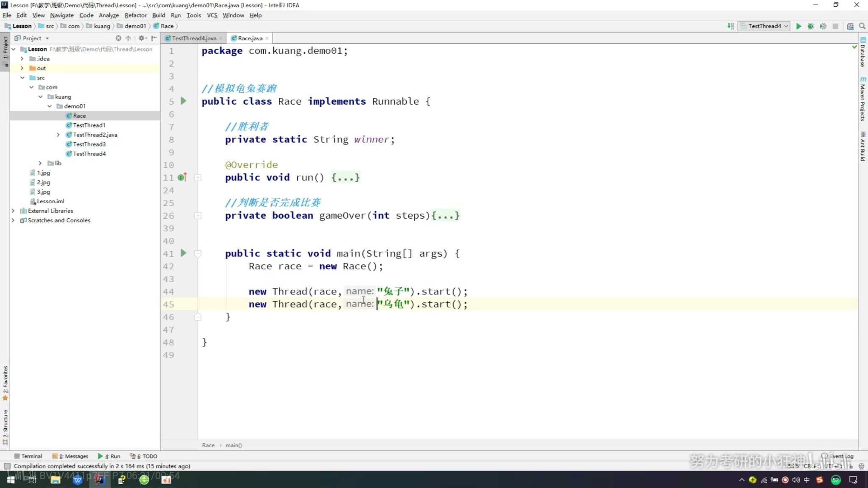Open the Terminal tool window

coord(28,456)
